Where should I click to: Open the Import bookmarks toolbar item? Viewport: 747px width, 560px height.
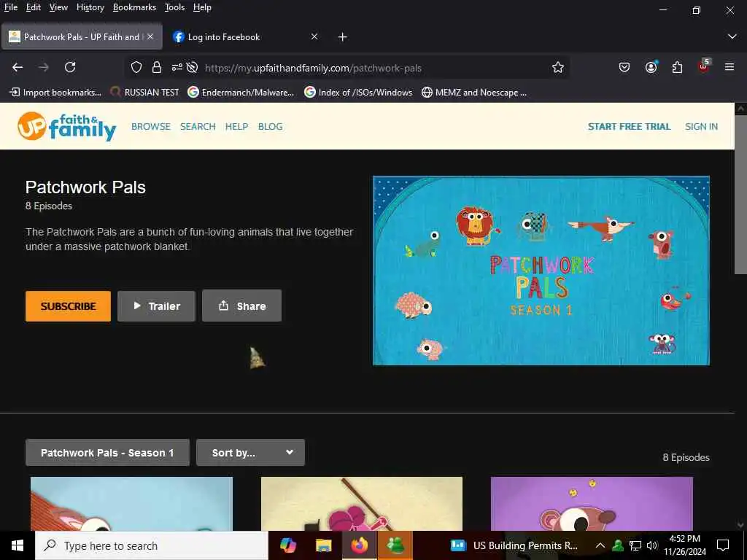coord(55,93)
